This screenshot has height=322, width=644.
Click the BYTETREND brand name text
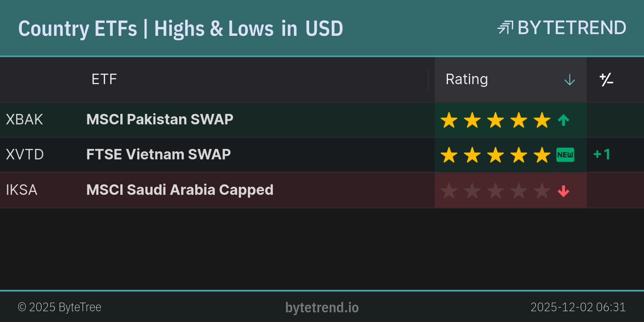tap(572, 28)
